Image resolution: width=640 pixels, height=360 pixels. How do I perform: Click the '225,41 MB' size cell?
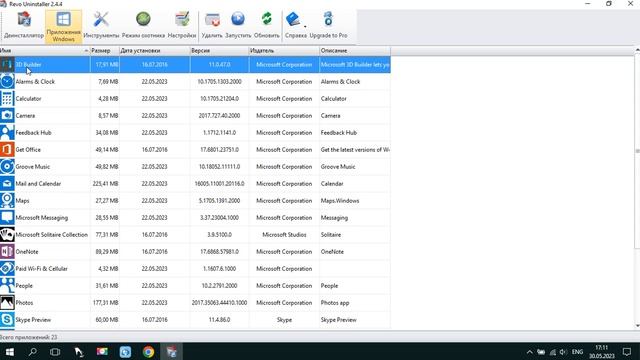pyautogui.click(x=105, y=184)
